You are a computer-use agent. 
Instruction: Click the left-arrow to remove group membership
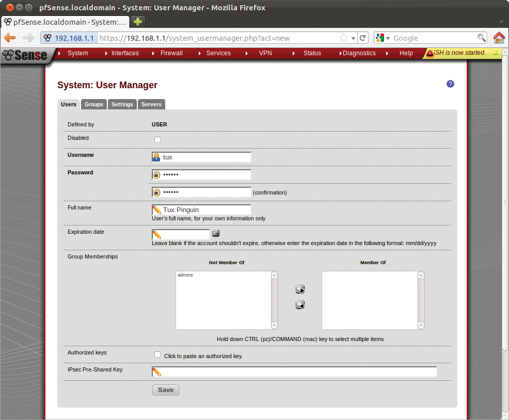coord(300,304)
